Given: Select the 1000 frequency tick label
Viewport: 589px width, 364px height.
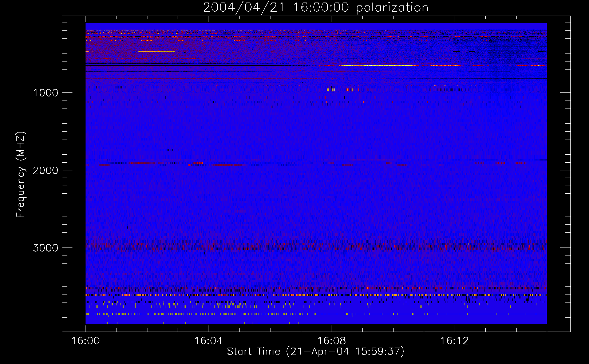Looking at the screenshot, I should click(x=46, y=93).
